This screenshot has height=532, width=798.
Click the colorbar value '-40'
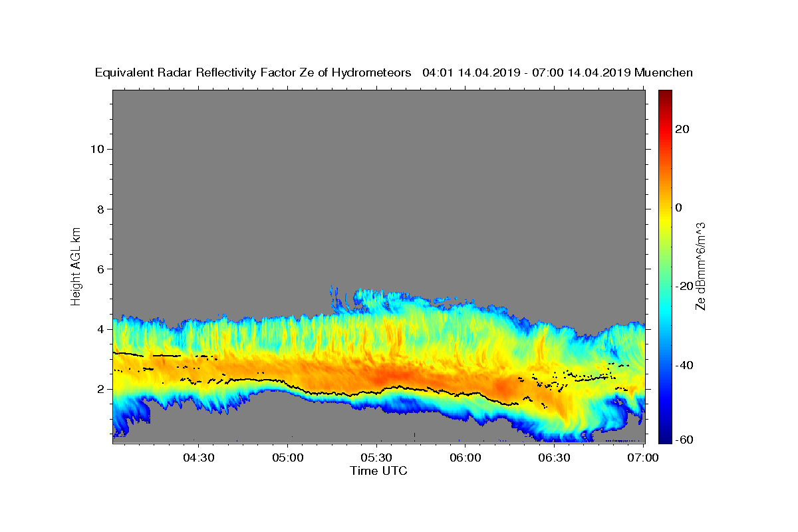pos(685,365)
